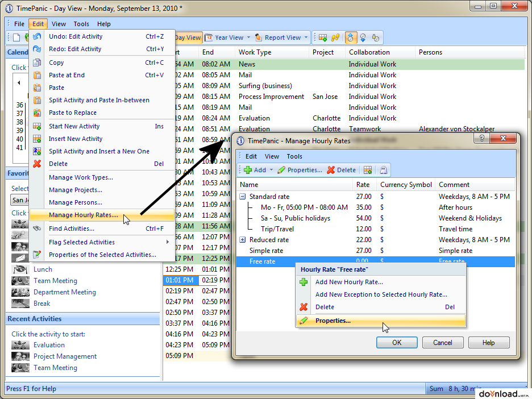The image size is (532, 399).
Task: Click the Report View toolbar button
Action: click(278, 38)
